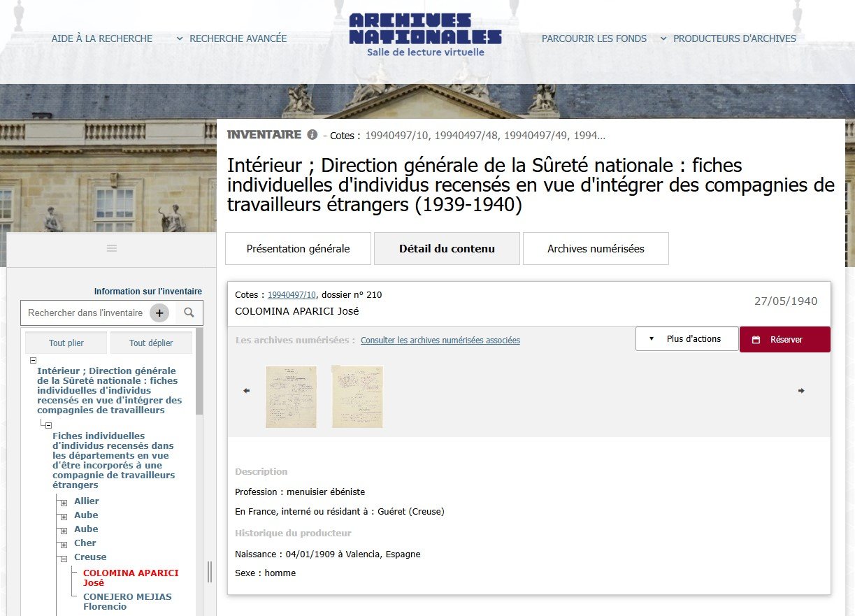Switch to Présentation générale tab
This screenshot has height=616, width=855.
298,249
